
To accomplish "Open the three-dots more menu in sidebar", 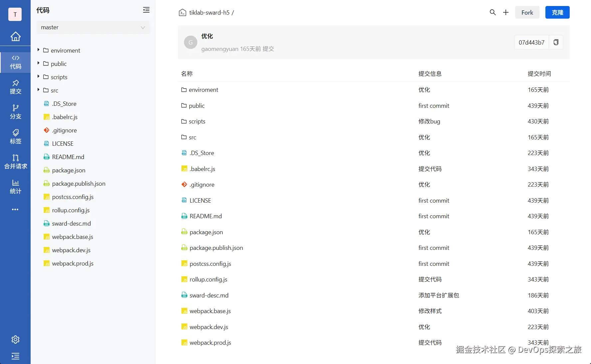I will pos(15,210).
